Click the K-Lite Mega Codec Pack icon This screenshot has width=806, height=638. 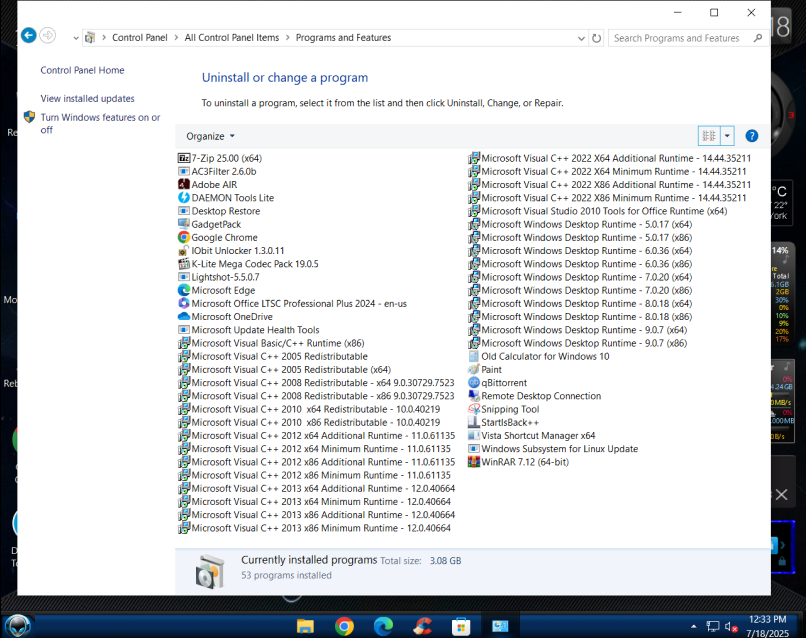(184, 264)
